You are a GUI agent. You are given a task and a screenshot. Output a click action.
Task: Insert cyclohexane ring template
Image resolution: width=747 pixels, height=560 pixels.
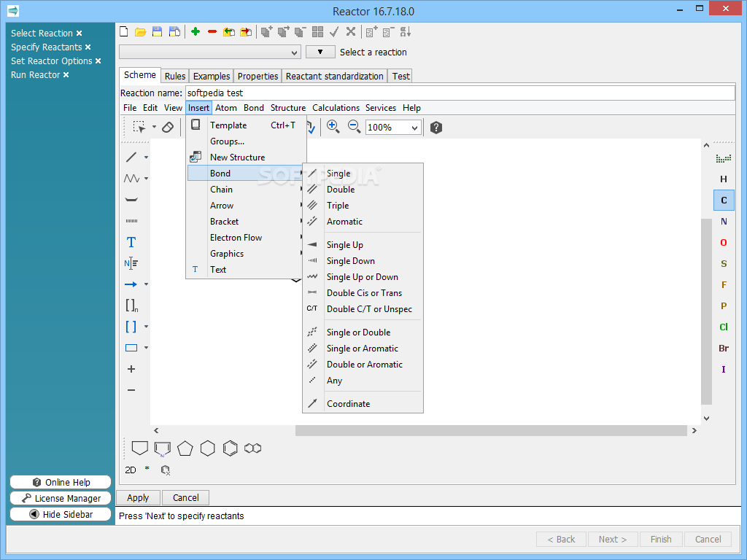208,448
